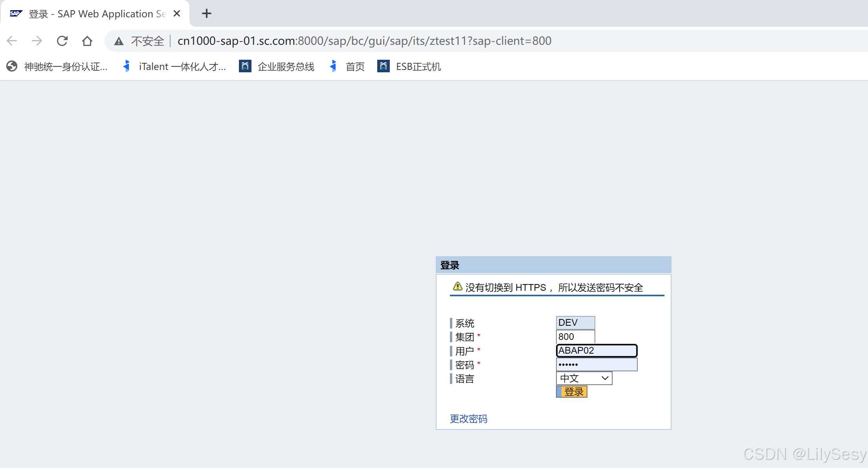The width and height of the screenshot is (868, 468).
Task: Click the 密码 password field
Action: click(x=596, y=364)
